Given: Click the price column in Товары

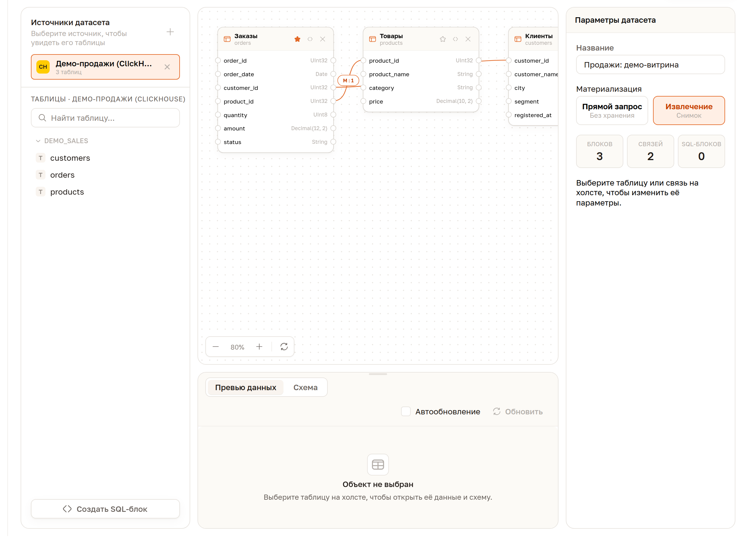Looking at the screenshot, I should 421,101.
